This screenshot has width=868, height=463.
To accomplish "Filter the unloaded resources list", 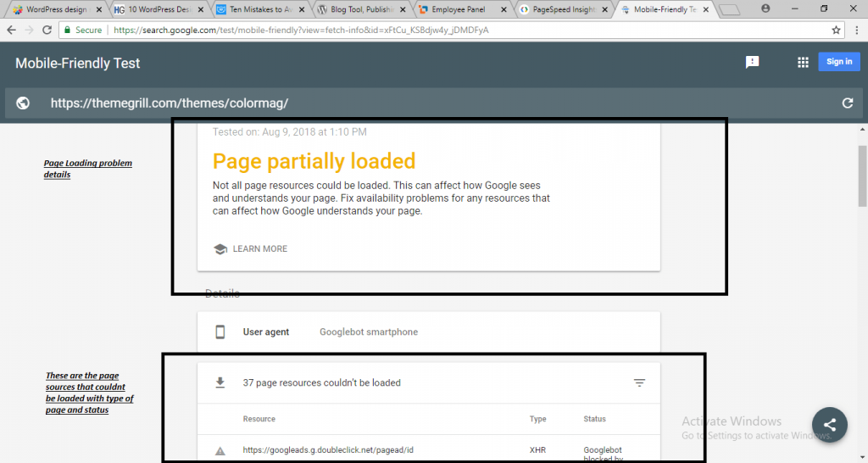I will 639,382.
